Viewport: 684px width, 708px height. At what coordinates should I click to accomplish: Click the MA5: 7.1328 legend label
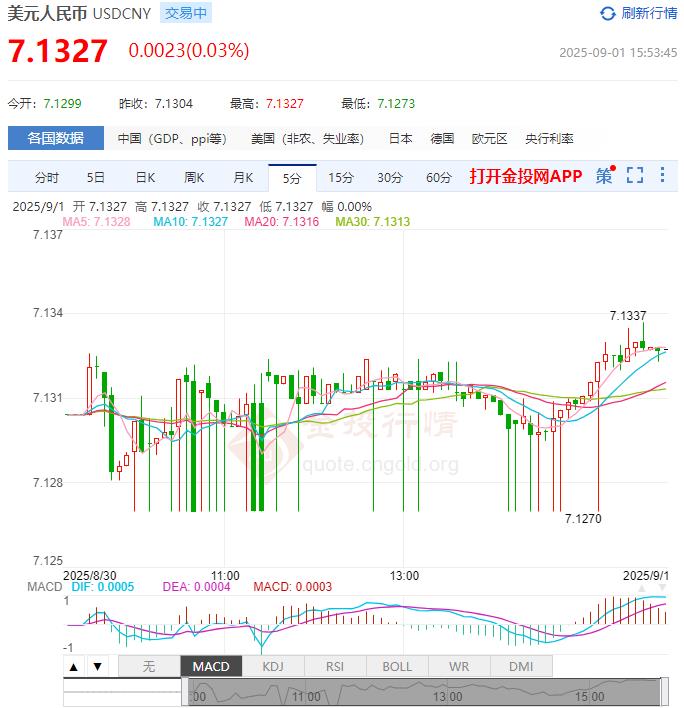click(x=96, y=222)
